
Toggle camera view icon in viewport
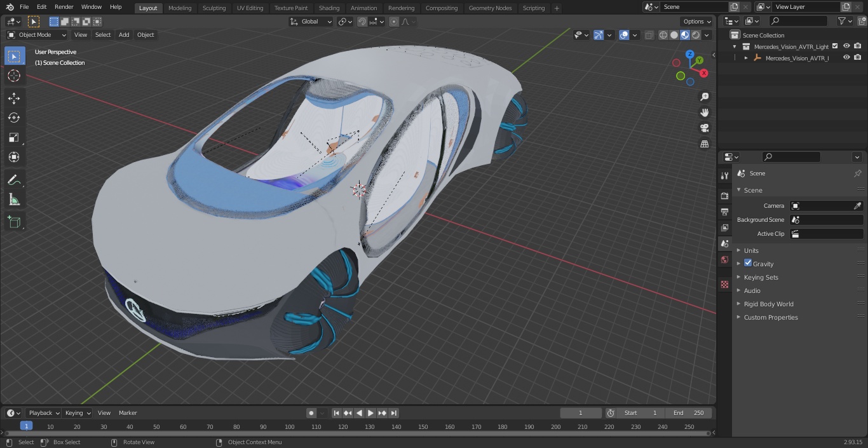704,128
